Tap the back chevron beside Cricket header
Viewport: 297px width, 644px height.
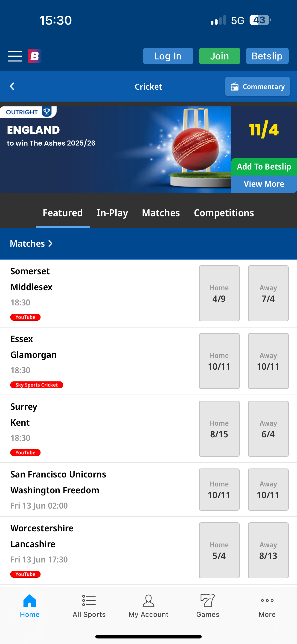12,86
